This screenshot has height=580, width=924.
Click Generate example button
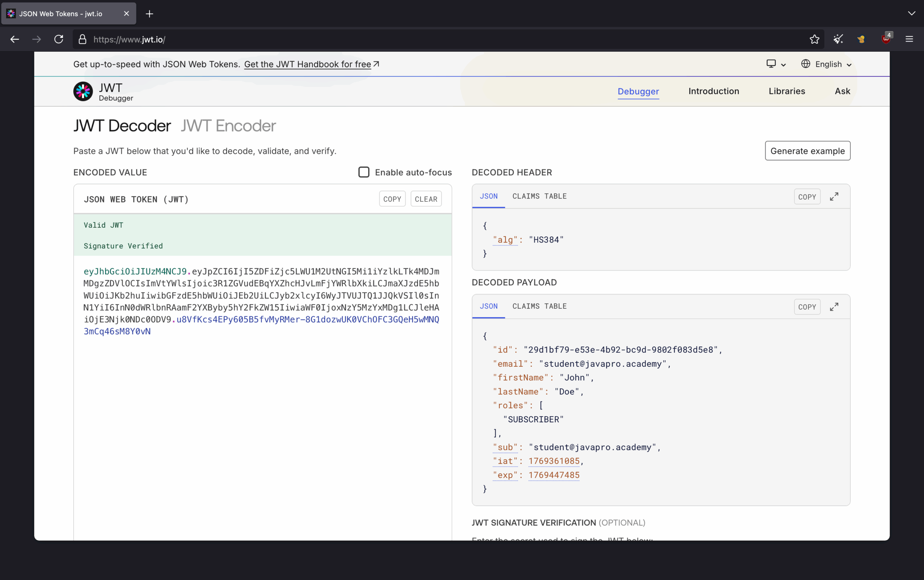(807, 151)
